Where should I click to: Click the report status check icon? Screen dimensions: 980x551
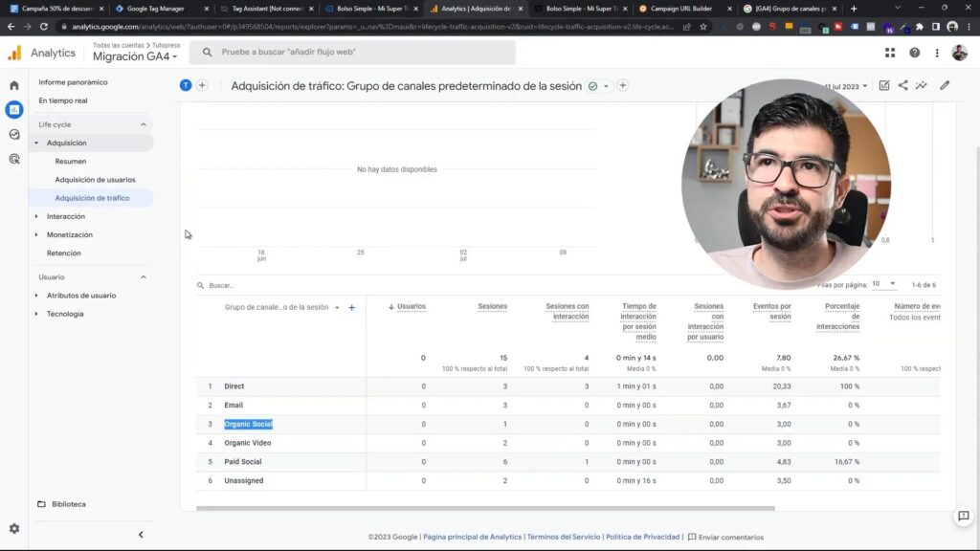coord(592,86)
